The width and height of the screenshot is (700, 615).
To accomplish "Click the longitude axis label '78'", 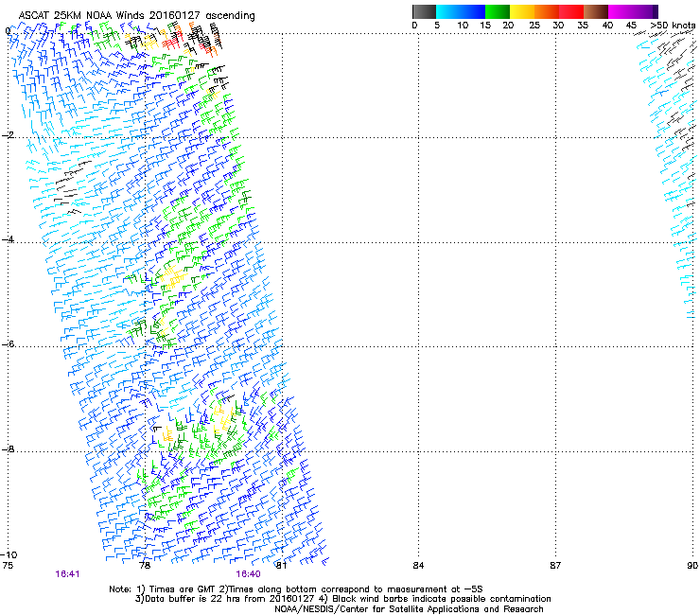I will coord(145,566).
